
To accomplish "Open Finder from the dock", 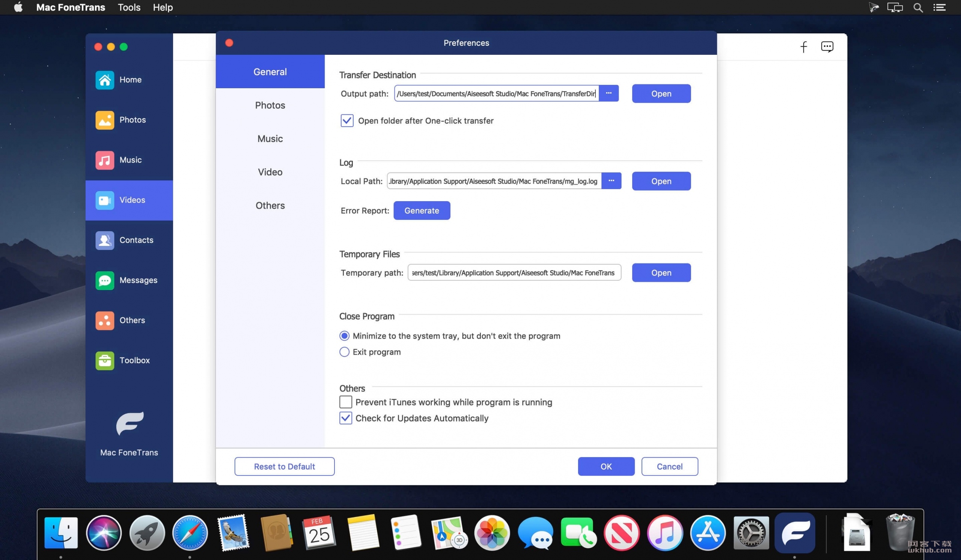I will pos(61,533).
